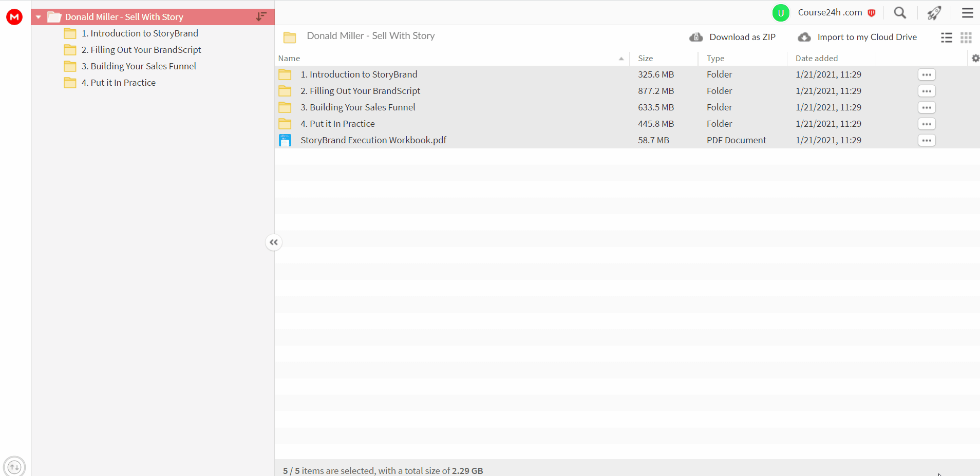Select the 4. Put it In Practice row
Image resolution: width=980 pixels, height=476 pixels.
coord(627,124)
